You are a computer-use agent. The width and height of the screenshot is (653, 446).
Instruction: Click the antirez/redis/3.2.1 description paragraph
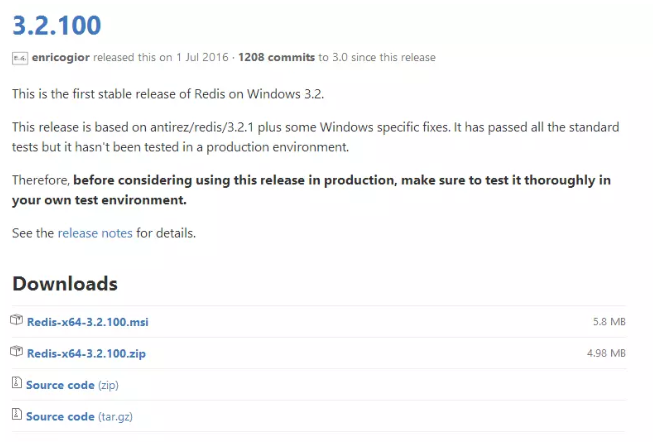tap(315, 137)
